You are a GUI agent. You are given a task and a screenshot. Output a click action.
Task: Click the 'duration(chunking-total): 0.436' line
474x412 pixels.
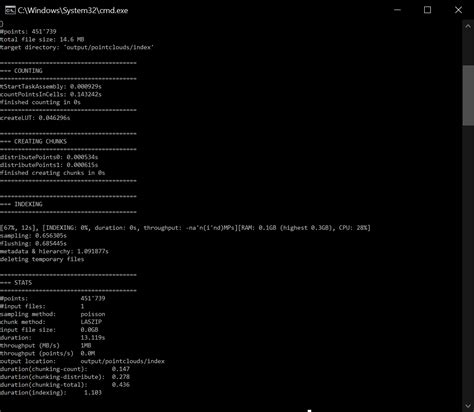tap(65, 385)
